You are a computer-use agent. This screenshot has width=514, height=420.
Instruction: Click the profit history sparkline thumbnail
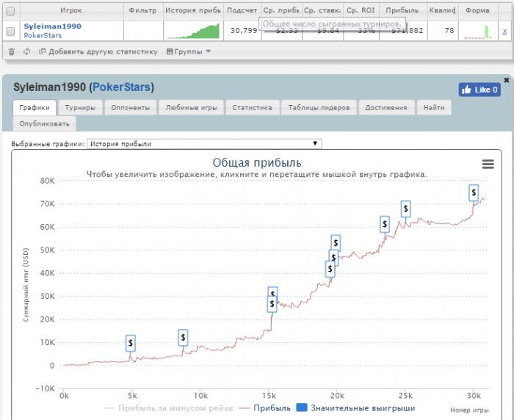pos(193,31)
